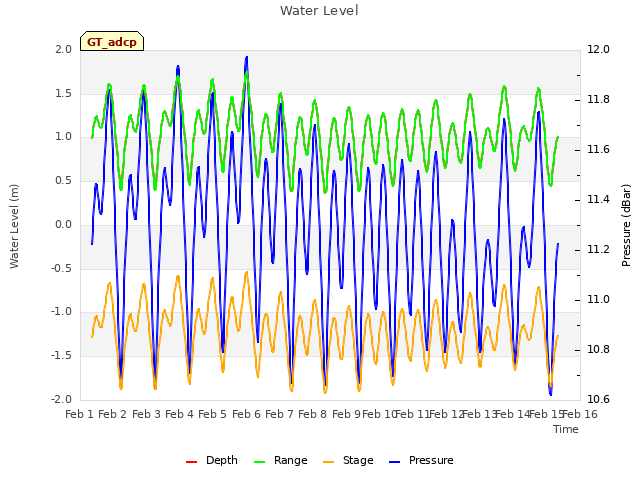Click the 1.5 left axis value
Image resolution: width=640 pixels, height=480 pixels.
click(63, 93)
